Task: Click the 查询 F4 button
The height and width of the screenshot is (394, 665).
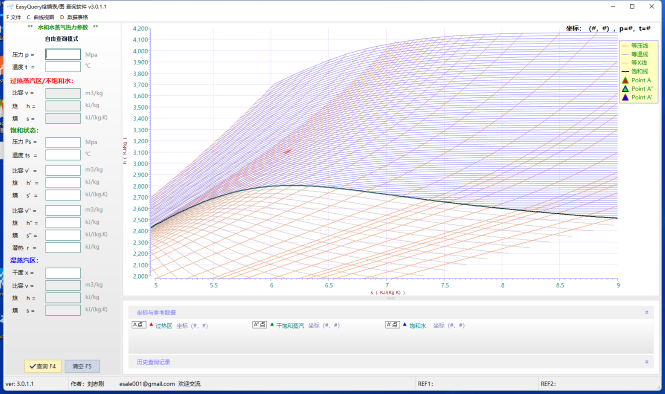Action: point(43,366)
